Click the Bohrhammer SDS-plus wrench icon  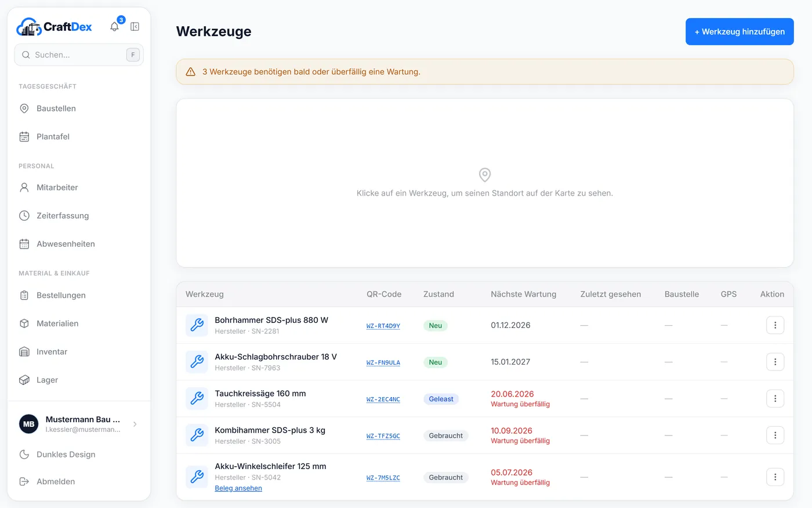(197, 325)
